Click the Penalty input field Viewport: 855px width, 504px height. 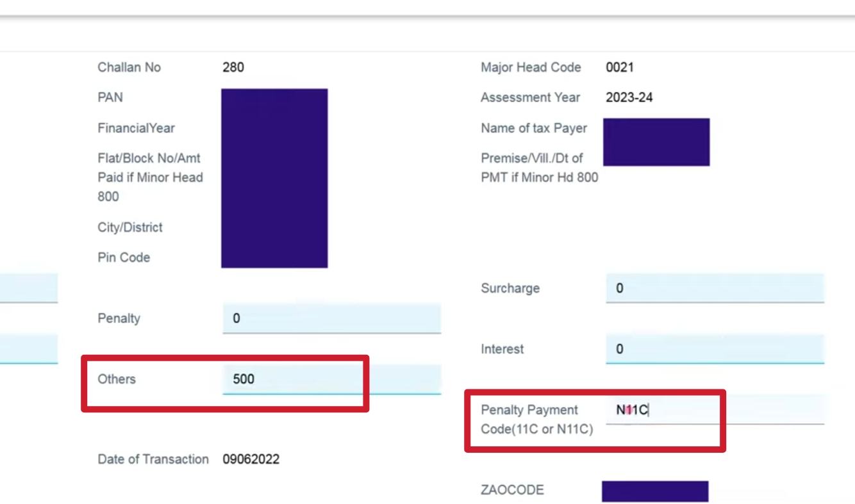332,318
